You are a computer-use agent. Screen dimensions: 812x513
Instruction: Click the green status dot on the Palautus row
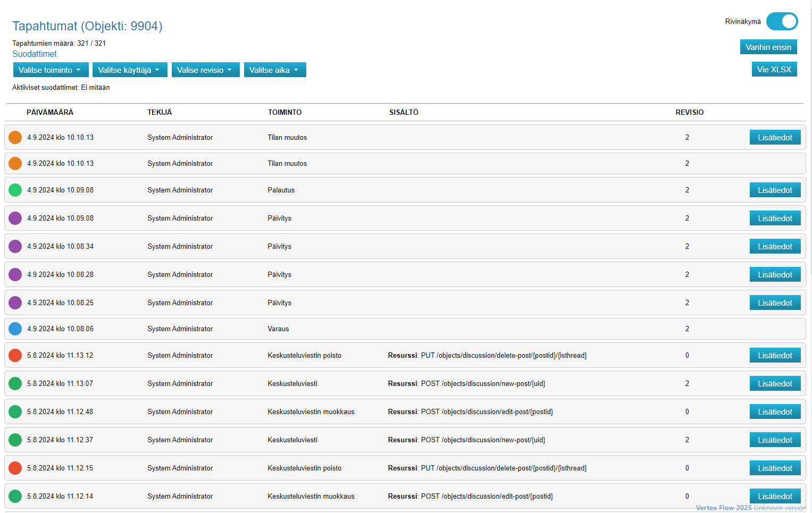pyautogui.click(x=15, y=190)
